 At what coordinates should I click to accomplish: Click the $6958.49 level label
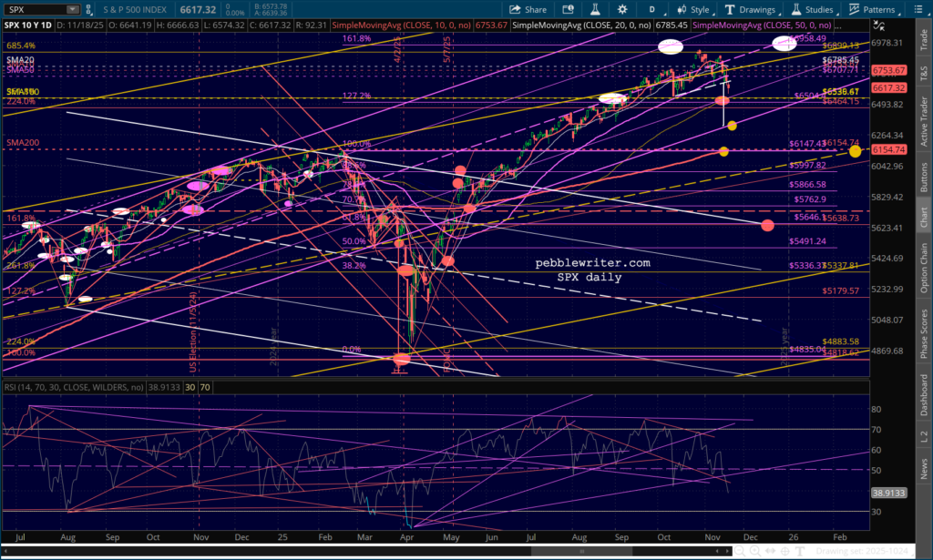click(807, 38)
